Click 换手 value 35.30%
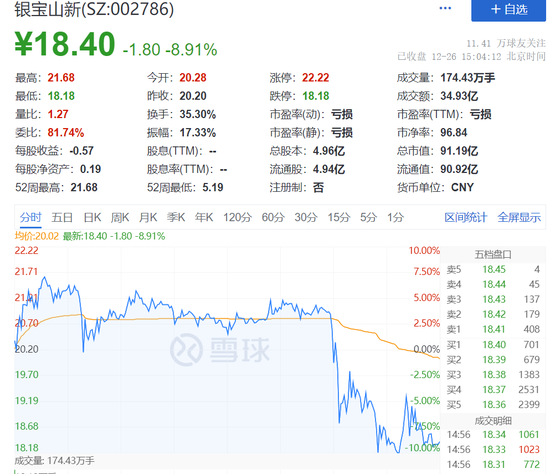The height and width of the screenshot is (474, 550). [x=198, y=114]
